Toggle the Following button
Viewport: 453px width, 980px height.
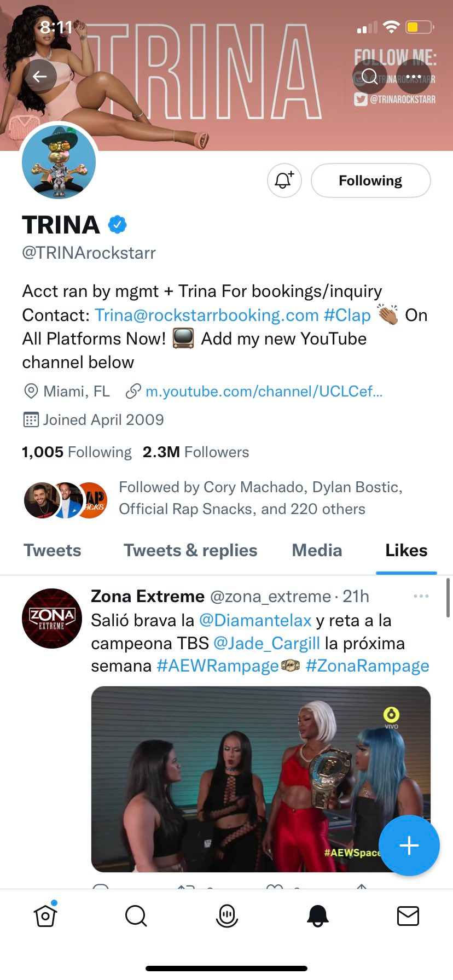point(370,180)
